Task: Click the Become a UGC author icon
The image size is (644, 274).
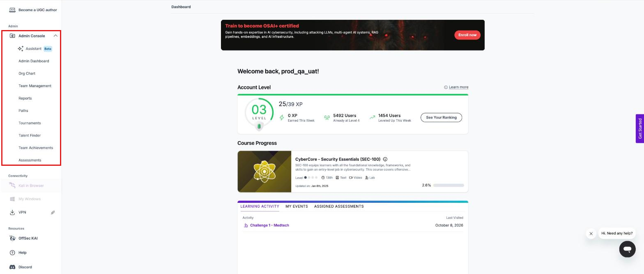Action: 12,10
